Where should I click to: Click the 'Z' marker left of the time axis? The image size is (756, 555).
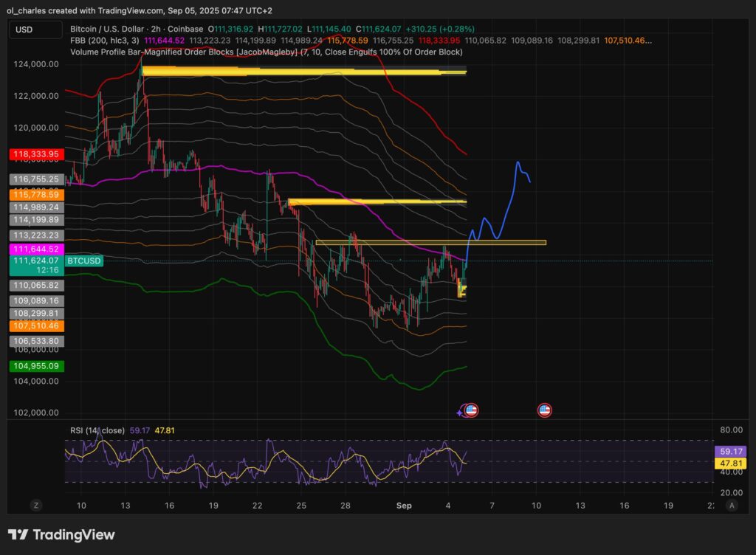[35, 506]
